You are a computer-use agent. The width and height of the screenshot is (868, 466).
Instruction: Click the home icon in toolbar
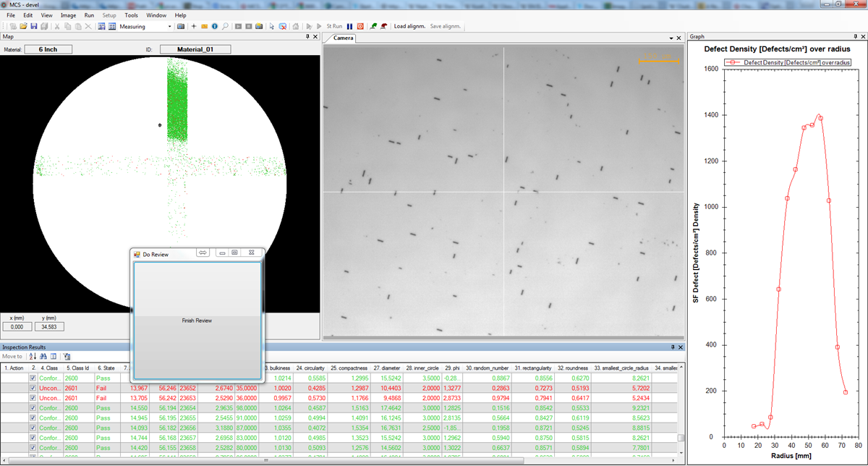point(296,26)
